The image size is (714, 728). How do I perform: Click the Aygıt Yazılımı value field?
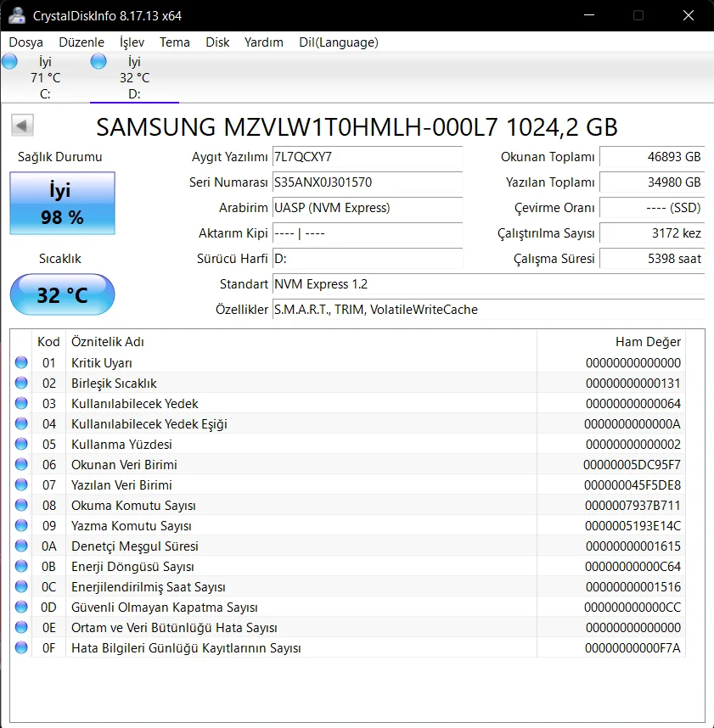click(x=367, y=157)
